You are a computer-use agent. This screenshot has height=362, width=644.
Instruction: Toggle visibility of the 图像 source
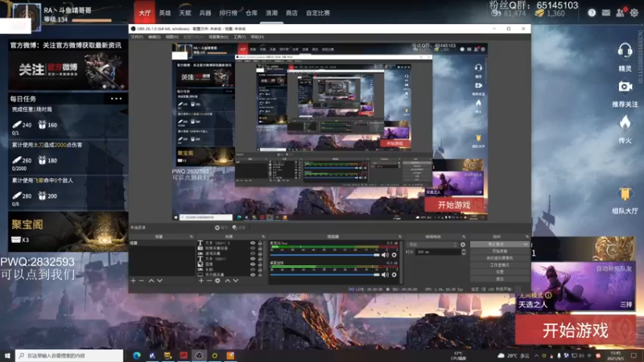pos(253,265)
